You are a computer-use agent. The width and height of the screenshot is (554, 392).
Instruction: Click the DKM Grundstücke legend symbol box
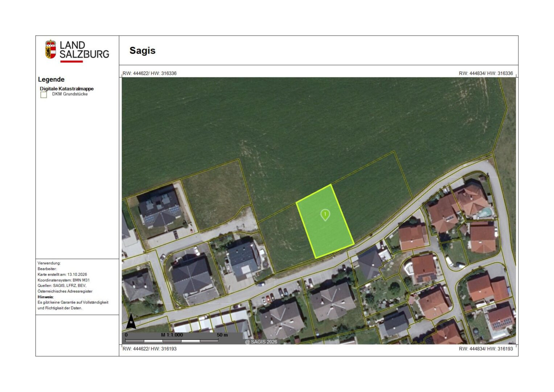click(x=44, y=95)
